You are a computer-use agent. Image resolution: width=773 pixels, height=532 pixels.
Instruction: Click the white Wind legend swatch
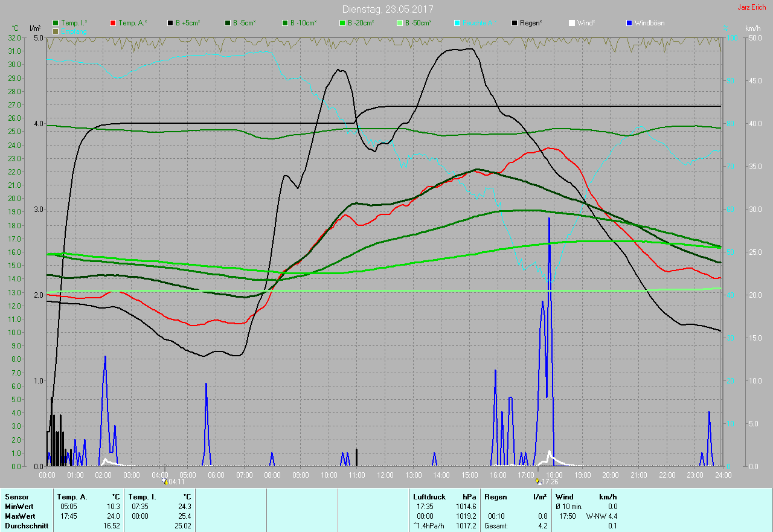pos(572,23)
